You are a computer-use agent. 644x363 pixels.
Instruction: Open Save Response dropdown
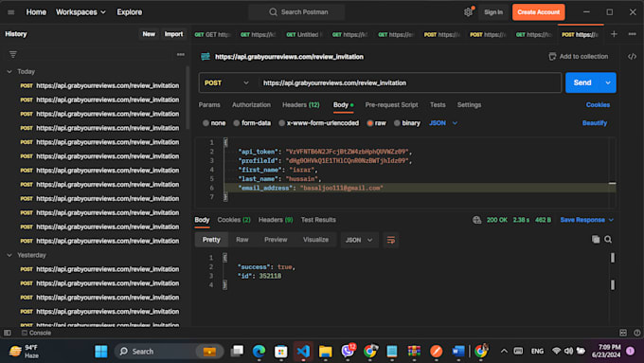(587, 220)
